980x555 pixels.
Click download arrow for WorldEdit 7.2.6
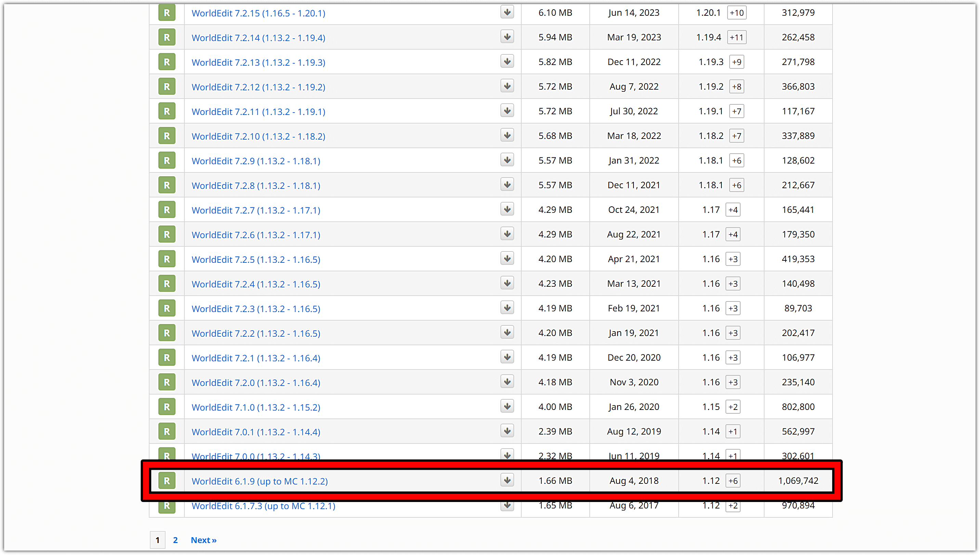pyautogui.click(x=507, y=234)
